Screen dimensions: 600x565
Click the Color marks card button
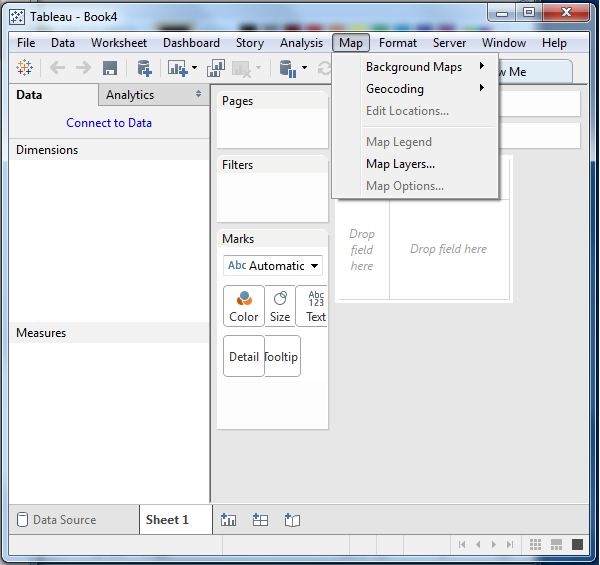pyautogui.click(x=244, y=306)
